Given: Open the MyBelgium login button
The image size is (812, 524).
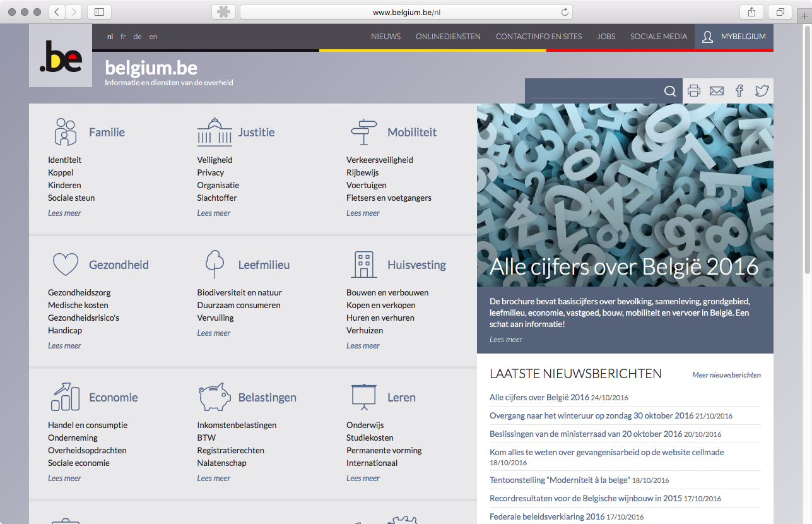Looking at the screenshot, I should pos(734,37).
